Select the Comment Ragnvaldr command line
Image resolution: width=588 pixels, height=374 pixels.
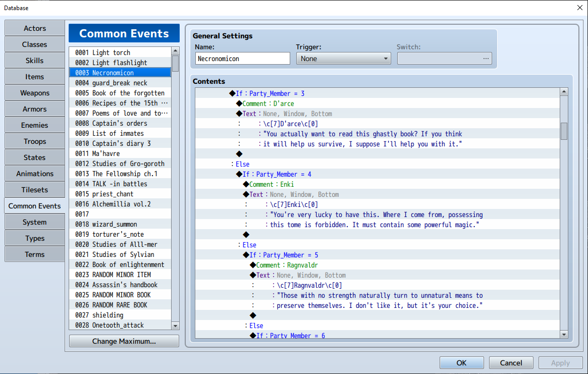point(287,265)
